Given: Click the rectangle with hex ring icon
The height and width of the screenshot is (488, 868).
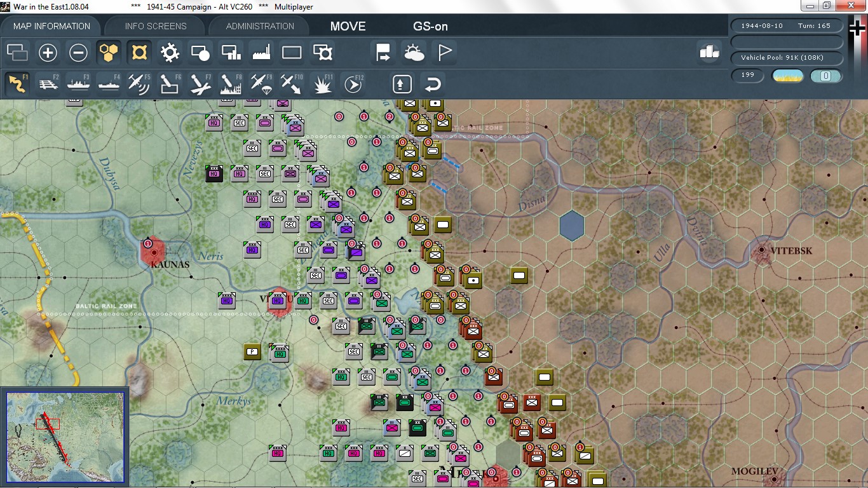Looking at the screenshot, I should (323, 53).
